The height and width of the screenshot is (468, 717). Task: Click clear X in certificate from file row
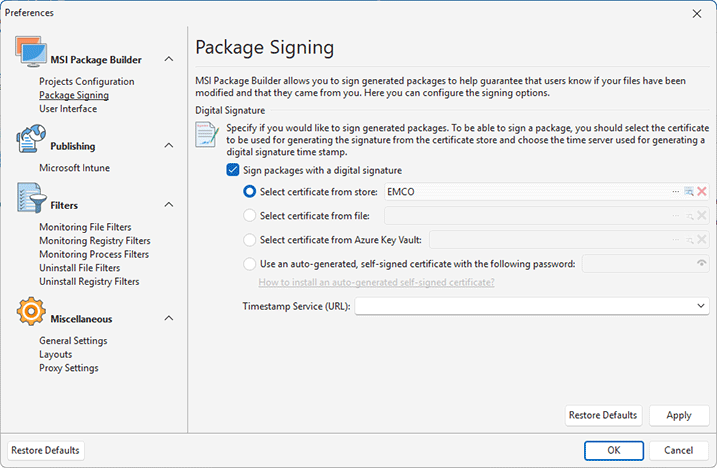702,215
